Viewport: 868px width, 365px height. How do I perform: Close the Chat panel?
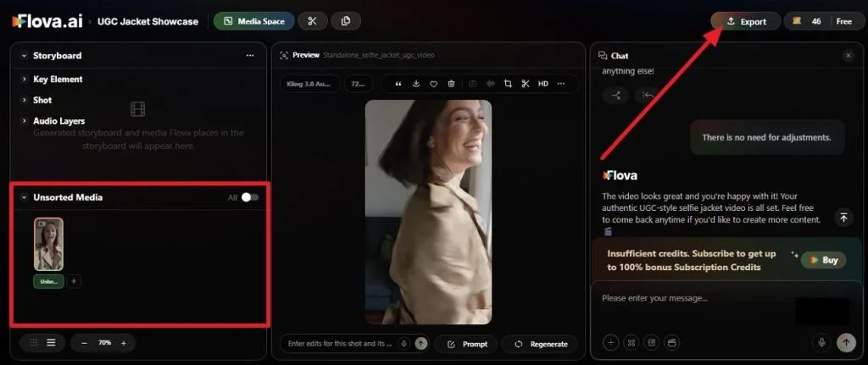point(848,55)
